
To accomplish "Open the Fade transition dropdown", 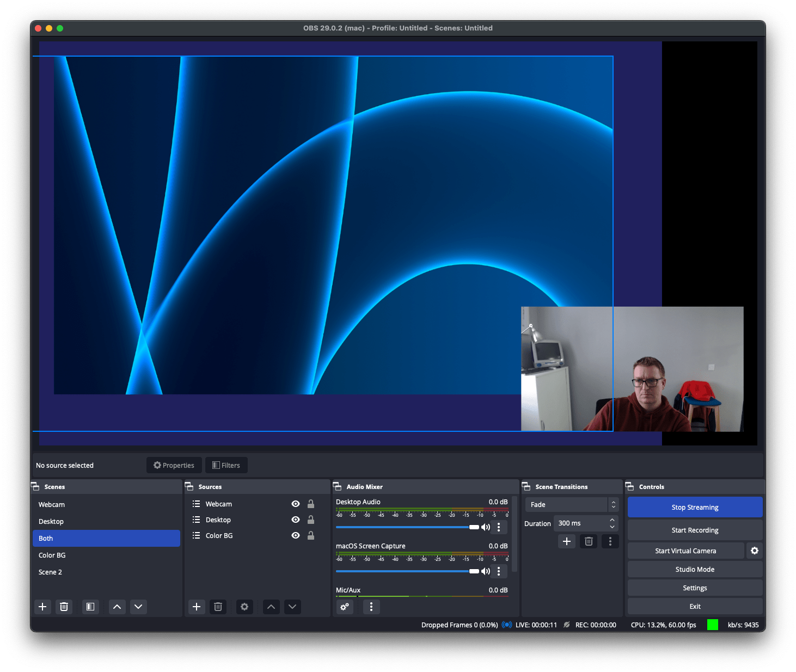I will pos(572,505).
